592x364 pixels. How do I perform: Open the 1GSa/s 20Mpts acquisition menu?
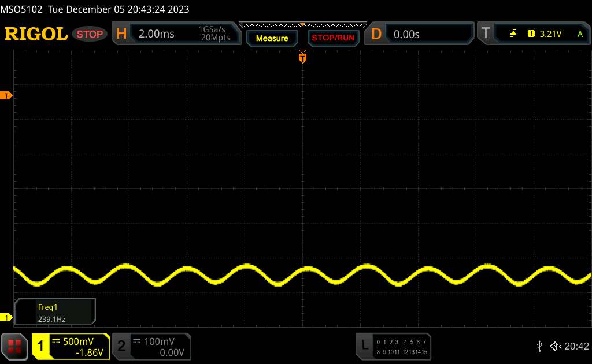coord(214,34)
